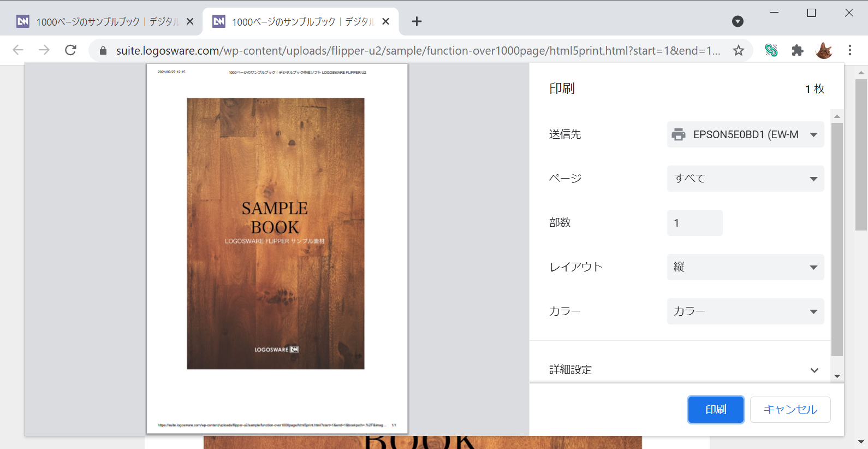The image size is (868, 449).
Task: Open カラー dropdown
Action: 746,311
